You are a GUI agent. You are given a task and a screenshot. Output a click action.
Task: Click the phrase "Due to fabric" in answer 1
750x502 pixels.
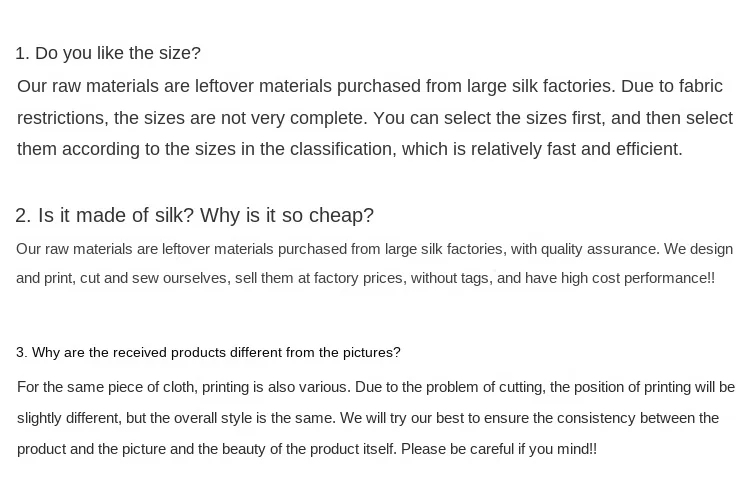[x=672, y=87]
